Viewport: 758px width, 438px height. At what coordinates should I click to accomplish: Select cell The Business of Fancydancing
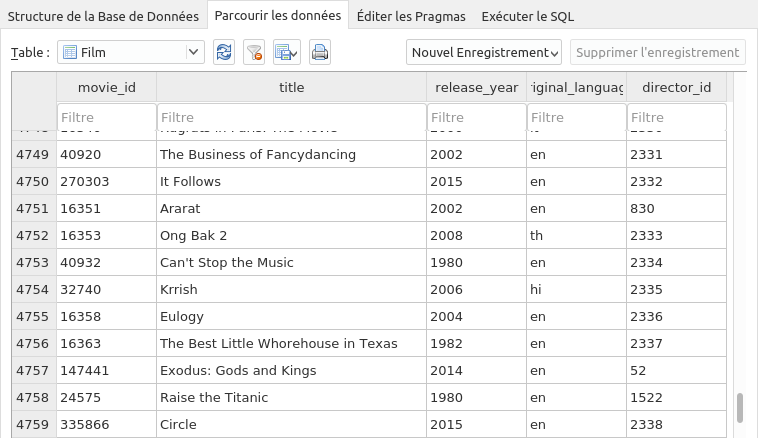click(x=292, y=155)
